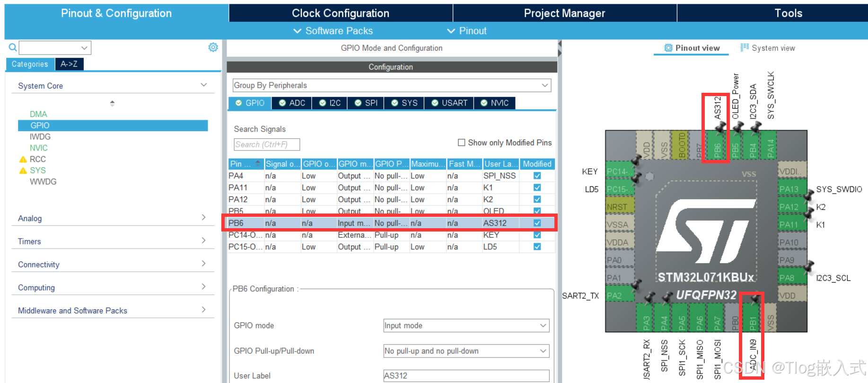Screen dimensions: 868x383
Task: Open the Group By Peripherals dropdown
Action: (x=392, y=85)
